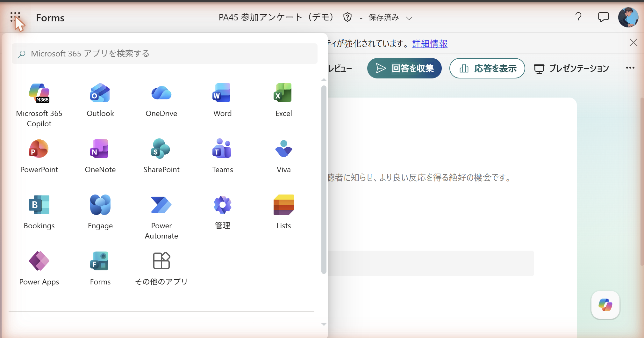This screenshot has height=338, width=644.
Task: Launch PowerPoint app
Action: coord(39,156)
